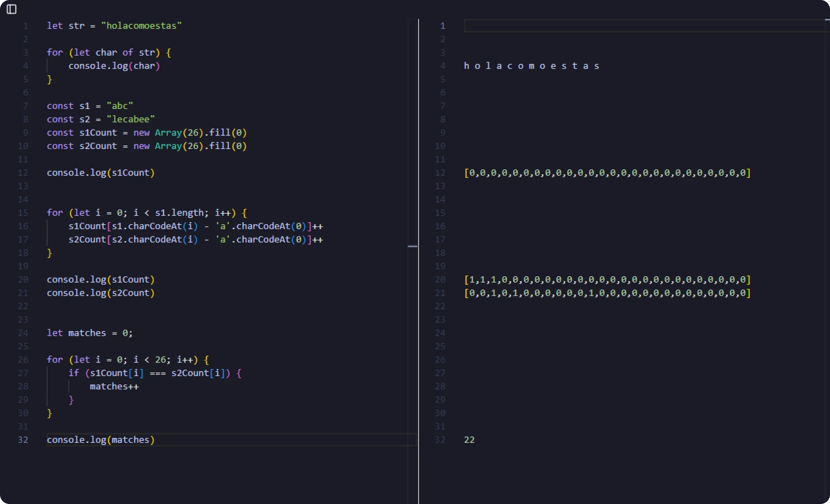Click console.log(char) inside first loop
This screenshot has width=830, height=504.
click(114, 66)
